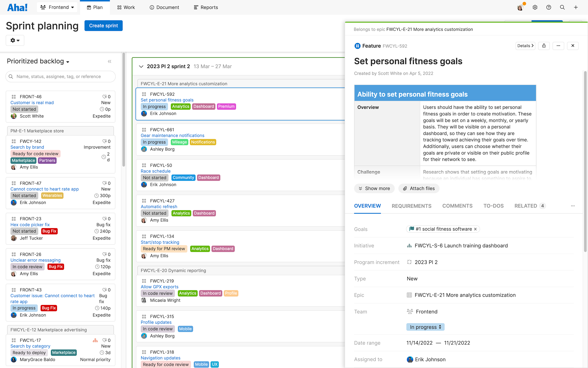This screenshot has width=588, height=368.
Task: Toggle the In progress status on FWCYL-592 card
Action: click(x=154, y=106)
